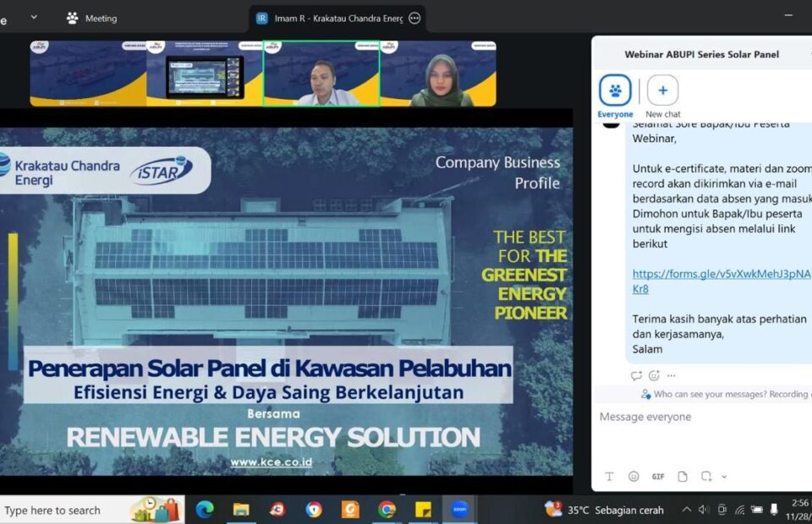Open Microsoft Edge from the taskbar

click(x=205, y=510)
